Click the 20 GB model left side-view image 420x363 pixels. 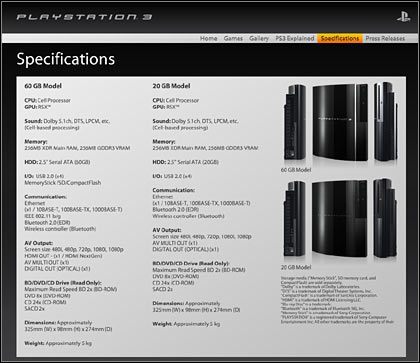(295, 219)
